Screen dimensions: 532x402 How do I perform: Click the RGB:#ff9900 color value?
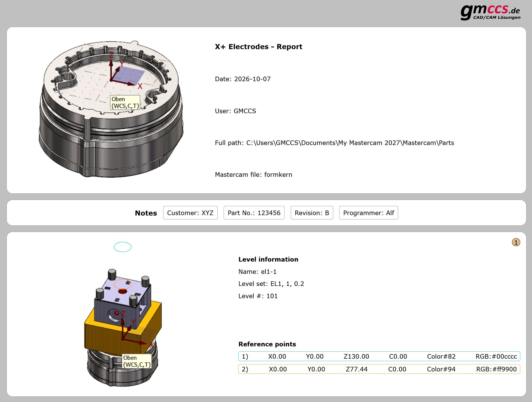point(496,369)
